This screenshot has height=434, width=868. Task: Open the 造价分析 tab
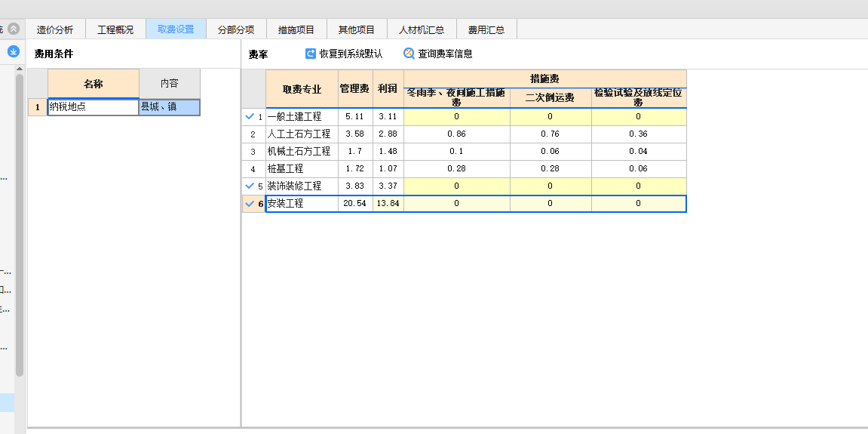click(x=55, y=29)
